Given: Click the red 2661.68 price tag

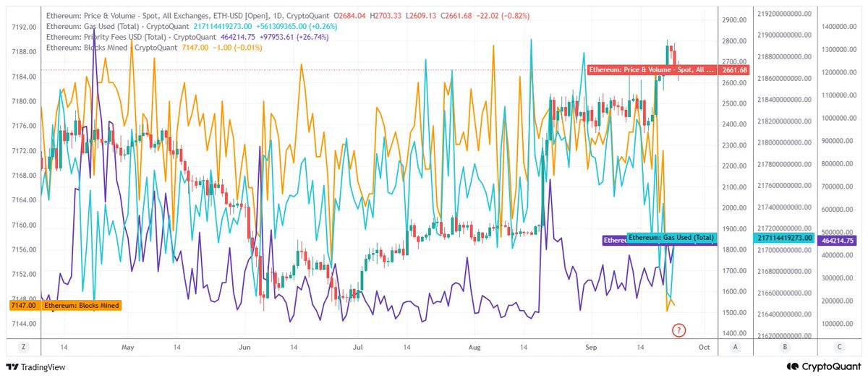Looking at the screenshot, I should pyautogui.click(x=734, y=70).
